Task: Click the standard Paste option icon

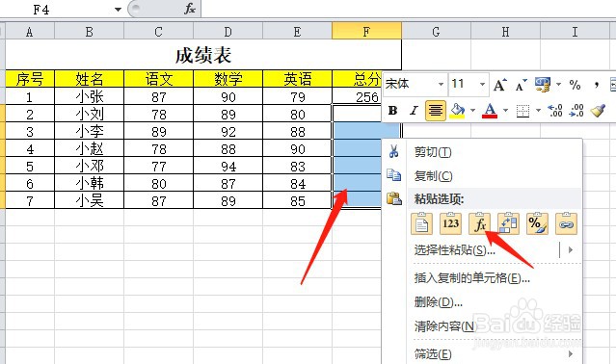Action: point(421,223)
